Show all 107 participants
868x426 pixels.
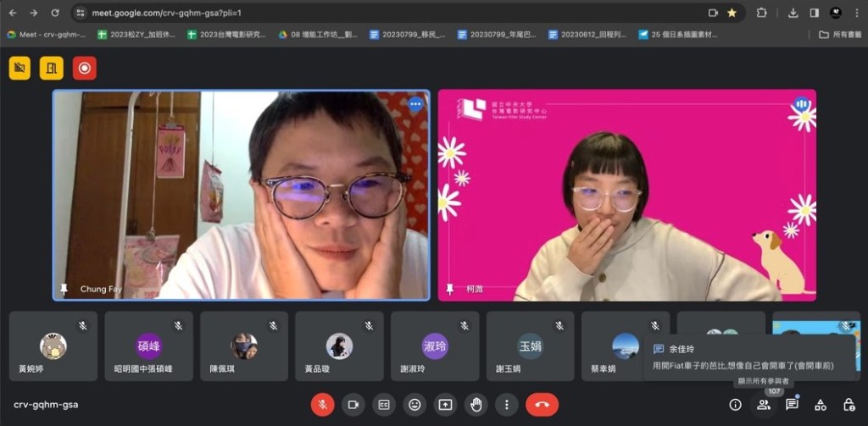(x=764, y=405)
